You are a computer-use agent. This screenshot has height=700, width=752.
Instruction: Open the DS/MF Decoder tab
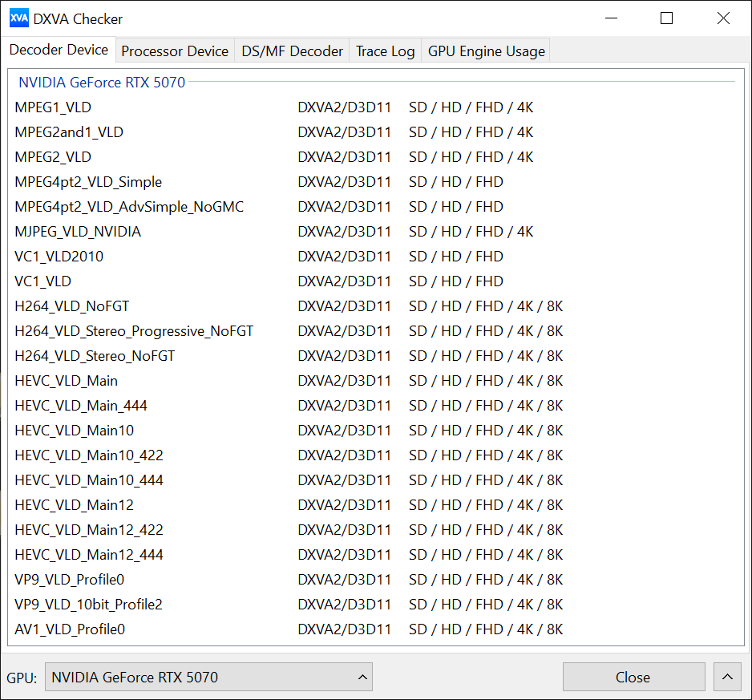tap(292, 51)
